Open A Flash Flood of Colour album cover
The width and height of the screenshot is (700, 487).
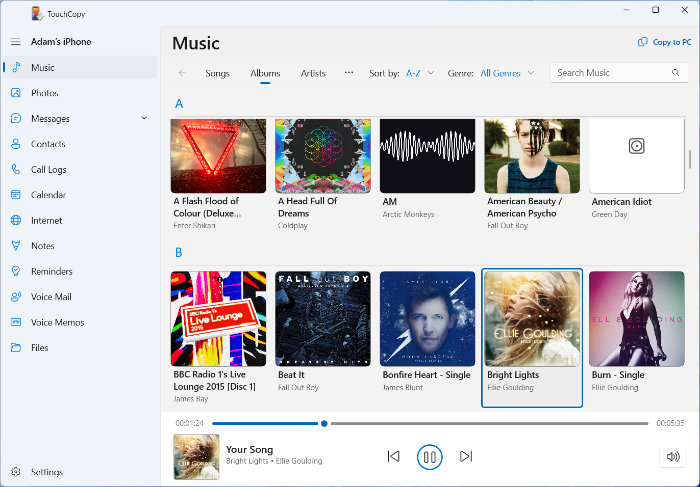218,156
